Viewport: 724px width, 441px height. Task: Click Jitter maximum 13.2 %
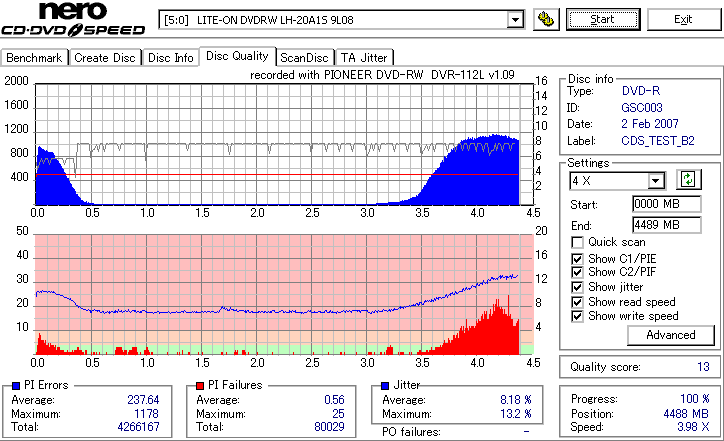pos(516,413)
